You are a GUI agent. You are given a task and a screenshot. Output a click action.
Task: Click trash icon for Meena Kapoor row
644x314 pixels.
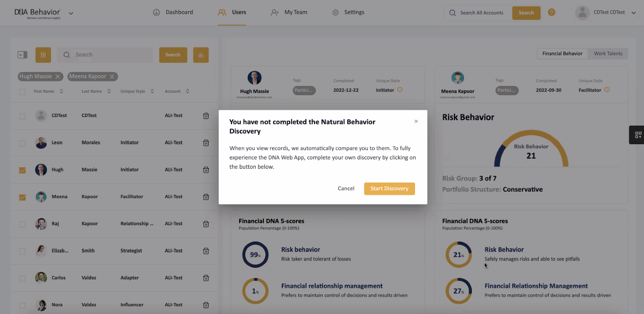pos(206,197)
